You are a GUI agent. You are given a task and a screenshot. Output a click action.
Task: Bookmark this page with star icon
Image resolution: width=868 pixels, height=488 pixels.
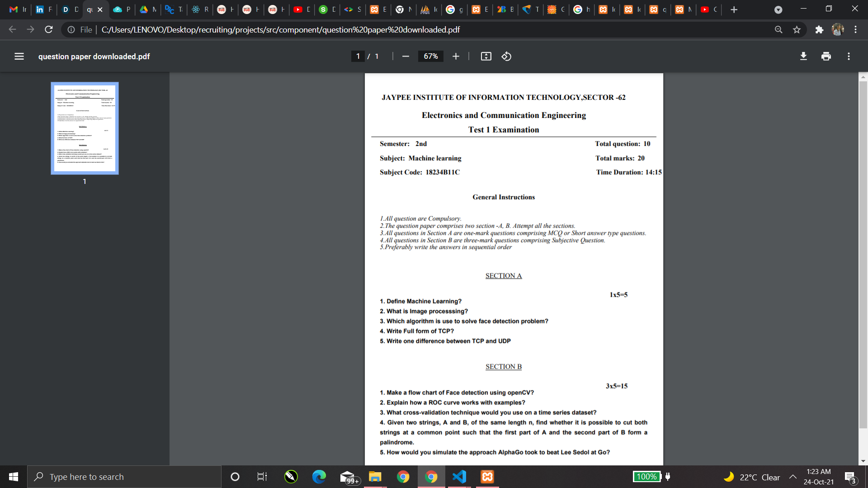coord(797,30)
